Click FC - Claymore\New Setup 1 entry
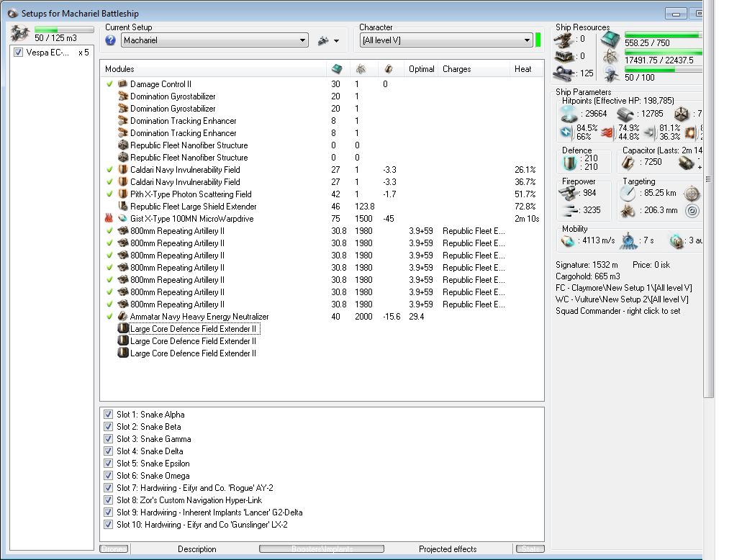The width and height of the screenshot is (742, 560). coord(624,288)
